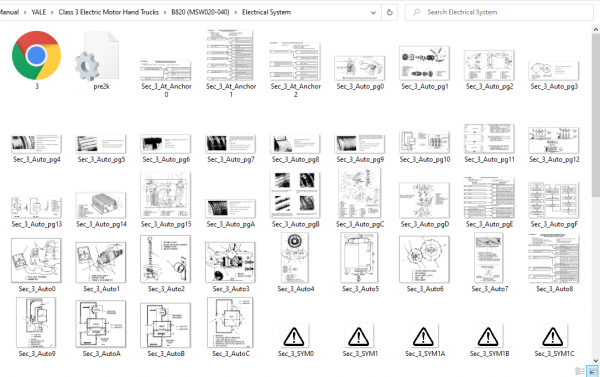Select Sec_3_Auto_pgC thumbnail
600x377 pixels.
(360, 193)
